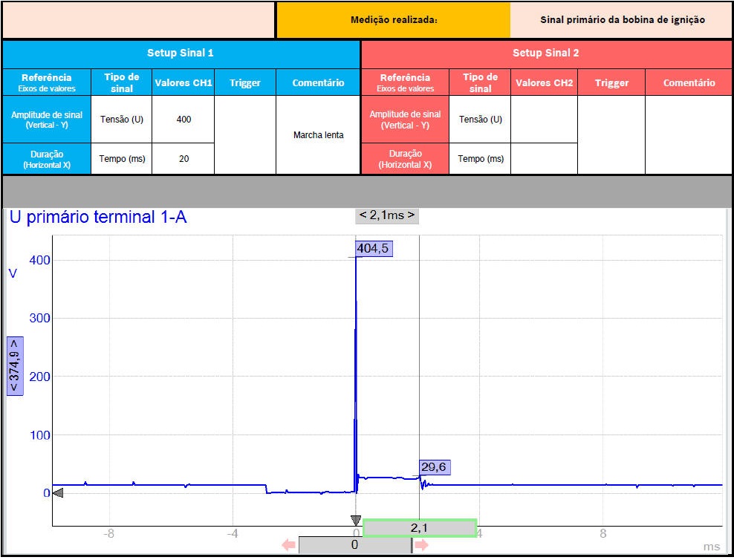Click Sinal primário da bobina de ignição text
734x560 pixels.
[622, 20]
